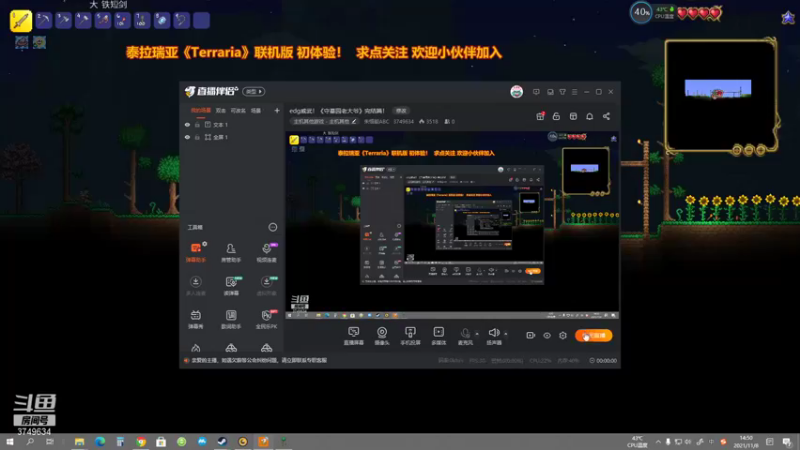
Task: Click the Terraria minimap
Action: [720, 95]
